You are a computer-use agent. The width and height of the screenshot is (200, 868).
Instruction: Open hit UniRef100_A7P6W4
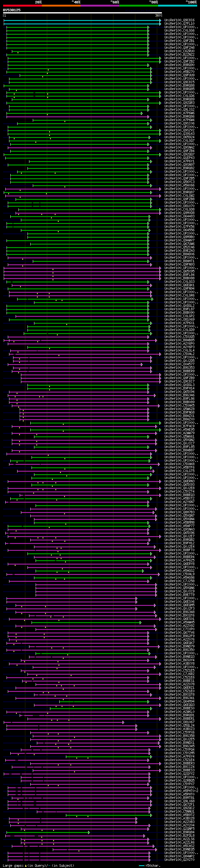pyautogui.click(x=179, y=120)
